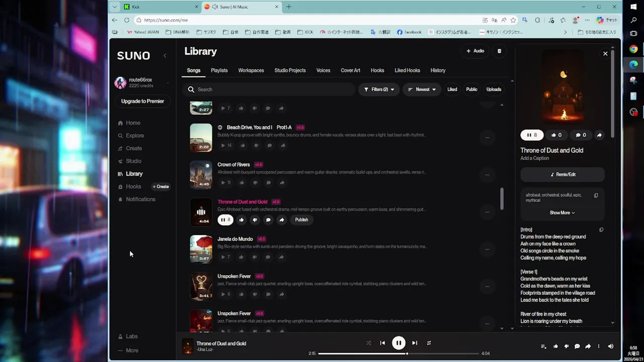Open the Filters (2) dropdown

(x=379, y=89)
